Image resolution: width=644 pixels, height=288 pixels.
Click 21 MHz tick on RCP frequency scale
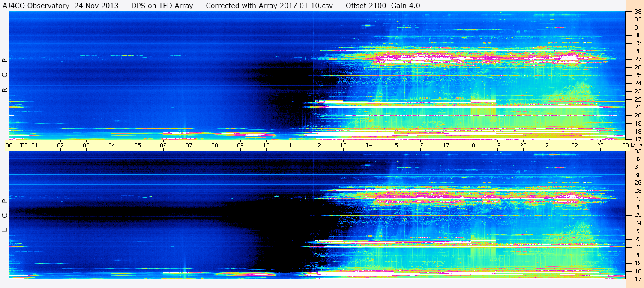pyautogui.click(x=637, y=107)
